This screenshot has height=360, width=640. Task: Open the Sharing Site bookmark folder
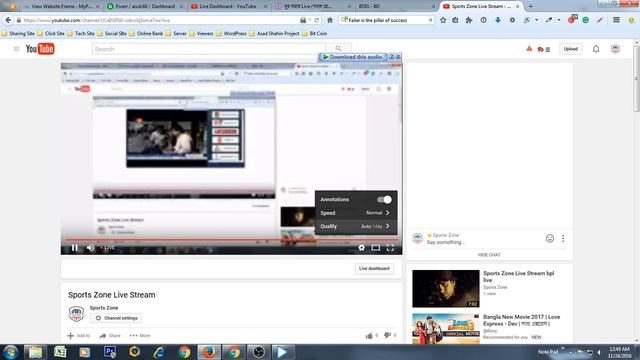18,33
